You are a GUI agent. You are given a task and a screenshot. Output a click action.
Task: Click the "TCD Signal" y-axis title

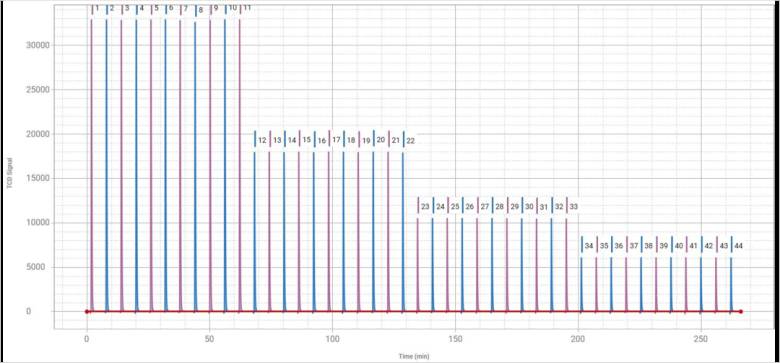[9, 174]
